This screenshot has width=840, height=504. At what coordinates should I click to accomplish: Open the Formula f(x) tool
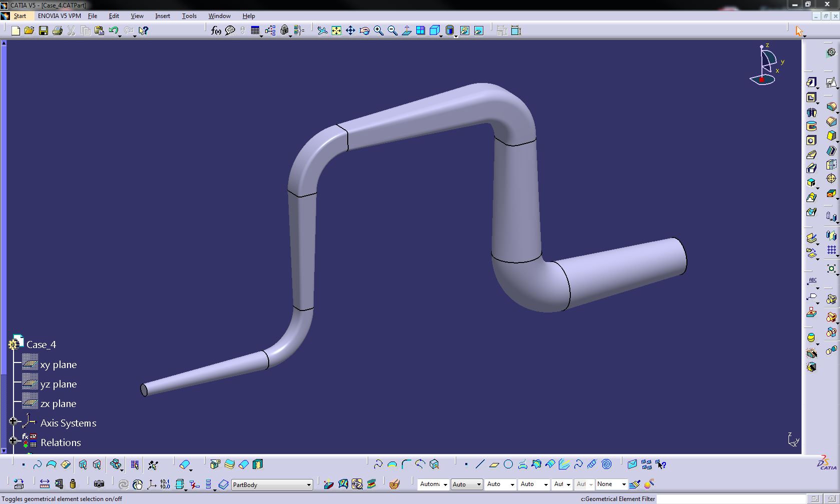tap(216, 31)
